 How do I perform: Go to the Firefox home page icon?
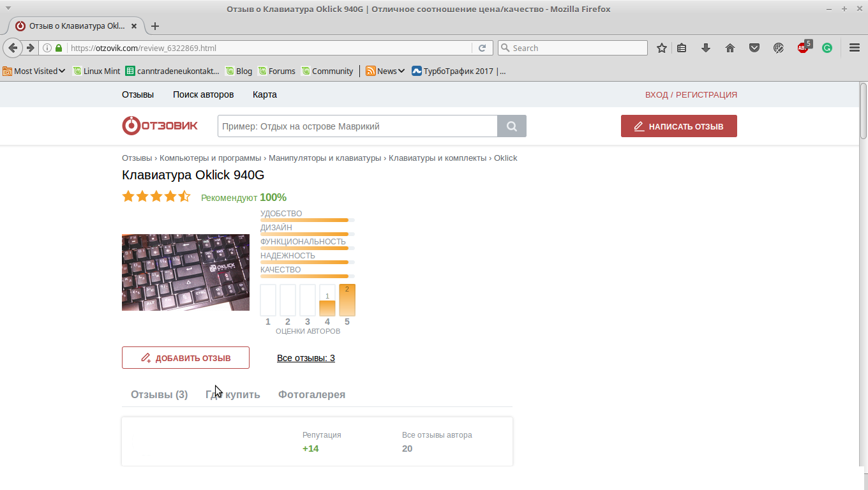coord(730,48)
